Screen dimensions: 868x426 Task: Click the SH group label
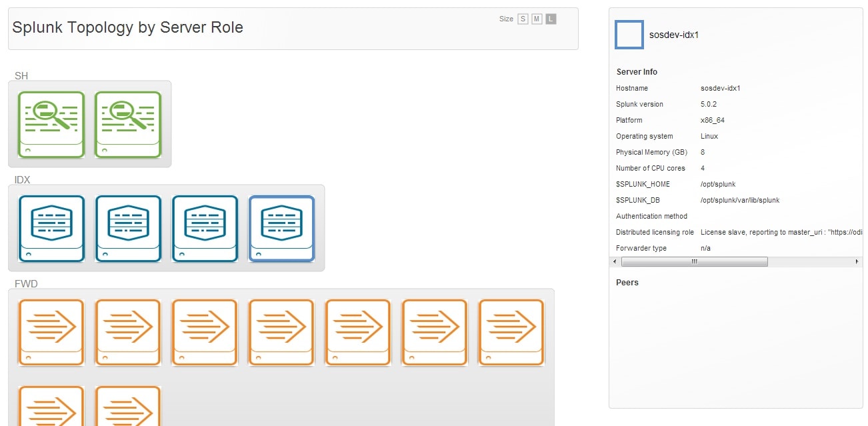(21, 76)
